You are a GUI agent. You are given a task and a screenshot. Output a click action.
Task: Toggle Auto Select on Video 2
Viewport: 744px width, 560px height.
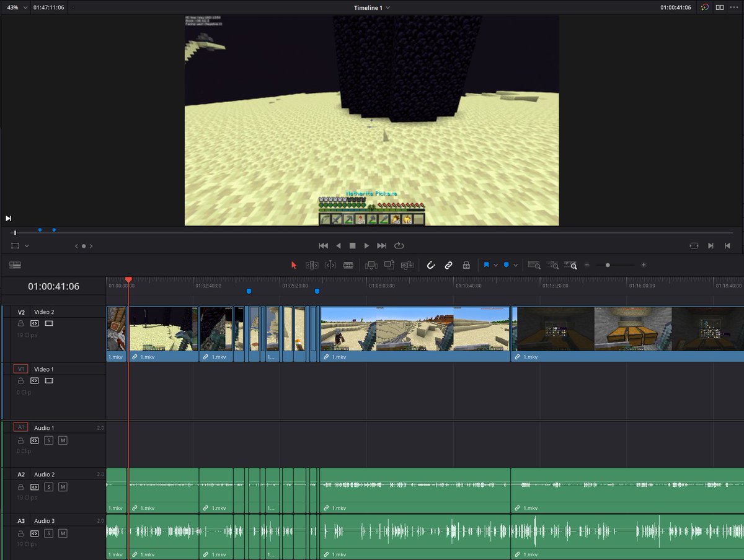(x=35, y=323)
